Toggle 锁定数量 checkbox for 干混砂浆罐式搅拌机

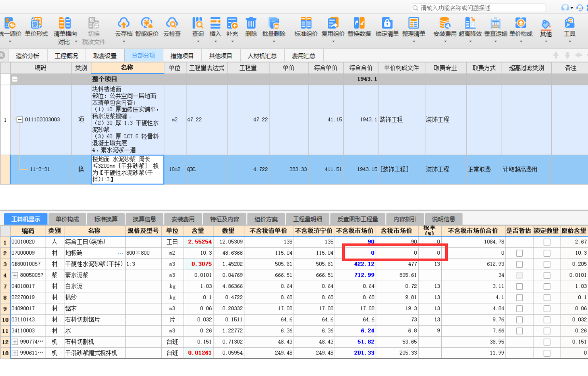pyautogui.click(x=547, y=353)
